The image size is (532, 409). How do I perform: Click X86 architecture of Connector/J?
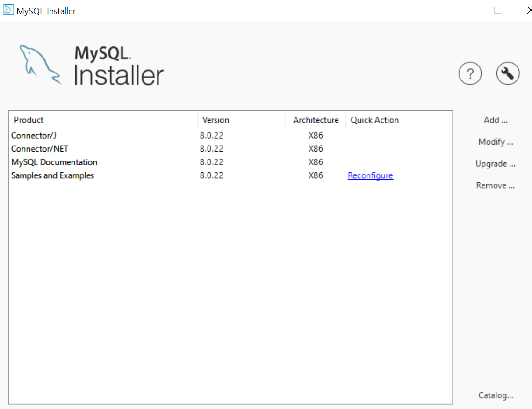[x=316, y=135]
